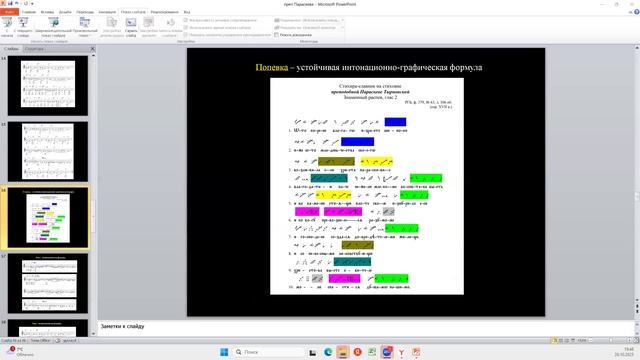Open Custom Slide Show menu
Screen dimensions: 640x360
tap(84, 27)
